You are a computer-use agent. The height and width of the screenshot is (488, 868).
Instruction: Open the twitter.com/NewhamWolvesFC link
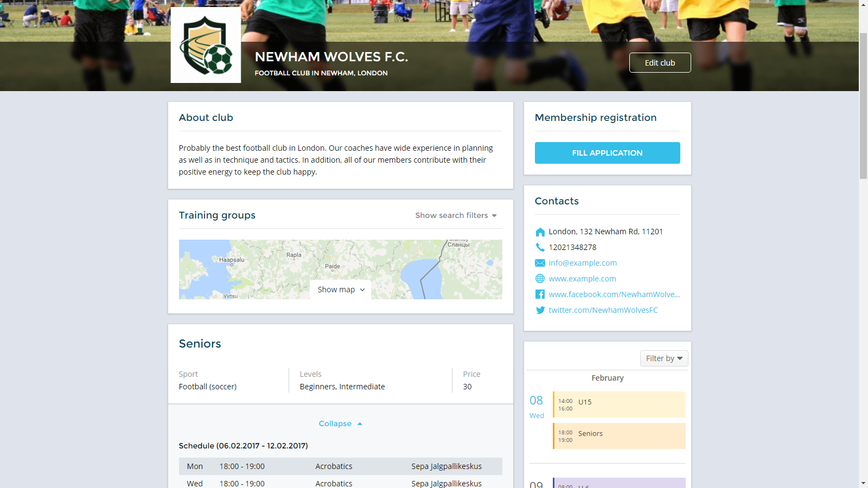tap(603, 310)
